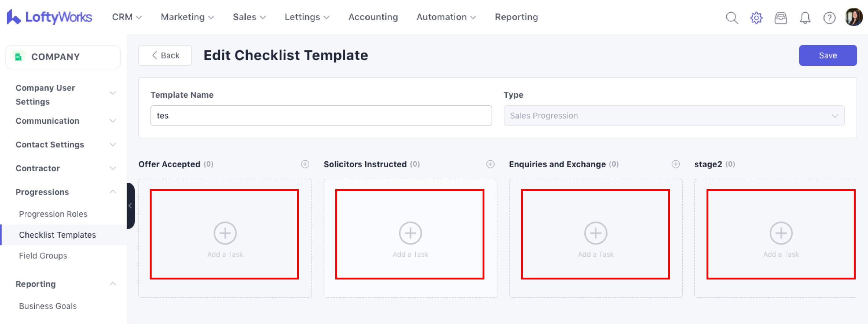The width and height of the screenshot is (868, 324).
Task: Click the plus icon beside Solicitors Instructed
Action: 490,164
